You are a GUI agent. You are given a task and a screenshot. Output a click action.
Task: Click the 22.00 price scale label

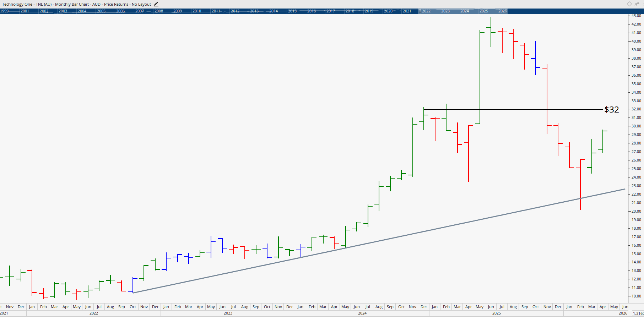click(x=636, y=194)
